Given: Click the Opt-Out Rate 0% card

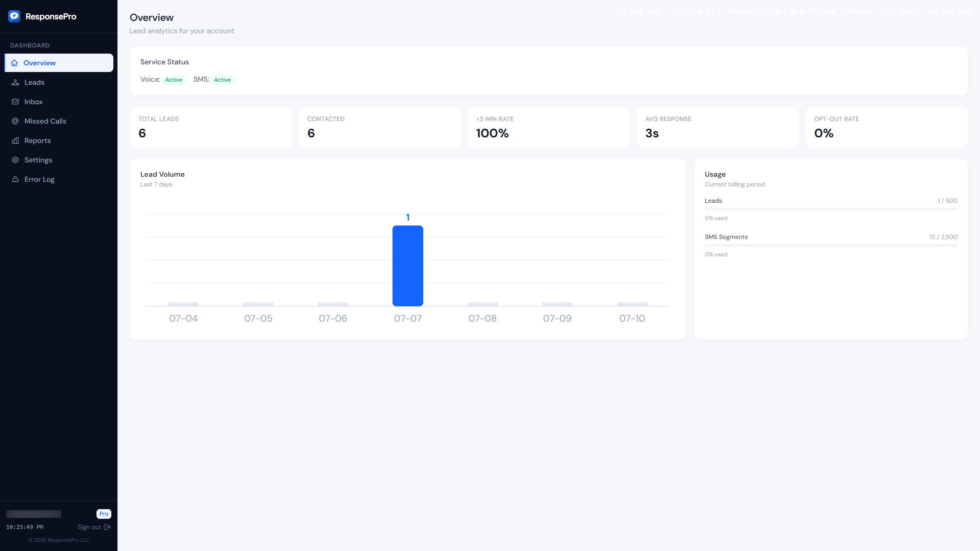Looking at the screenshot, I should 887,127.
